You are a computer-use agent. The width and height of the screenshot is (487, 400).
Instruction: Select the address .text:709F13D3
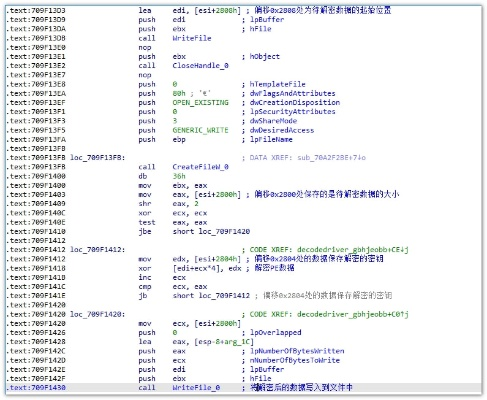tap(36, 10)
